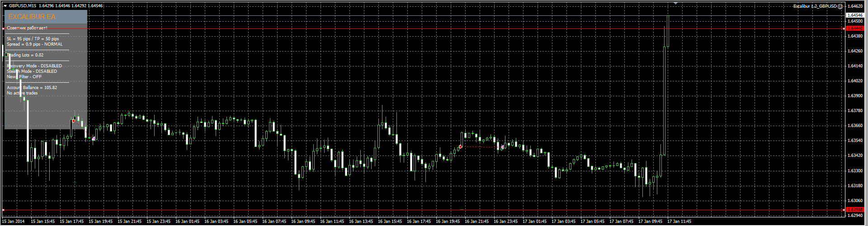868x226 pixels.
Task: Click the 1.62940 price scale value
Action: [855, 216]
